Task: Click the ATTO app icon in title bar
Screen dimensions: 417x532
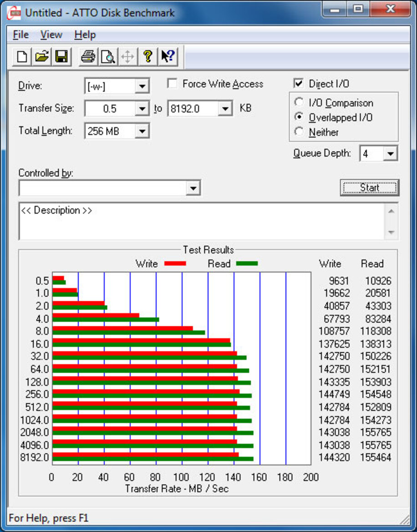Action: tap(14, 13)
